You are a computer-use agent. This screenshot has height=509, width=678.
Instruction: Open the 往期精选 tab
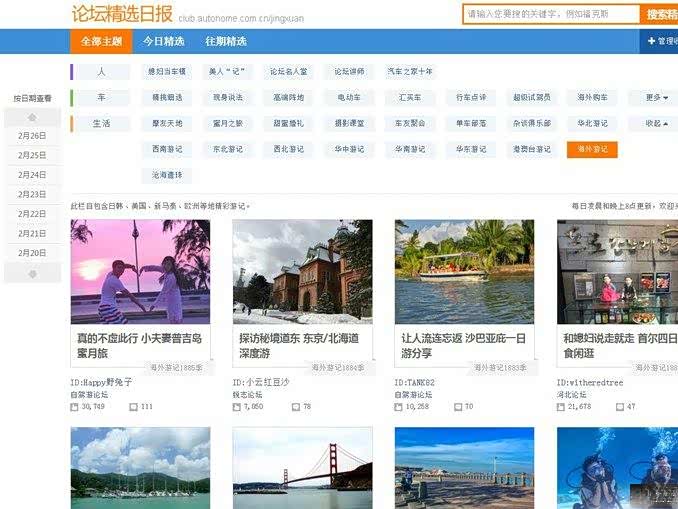tap(225, 42)
